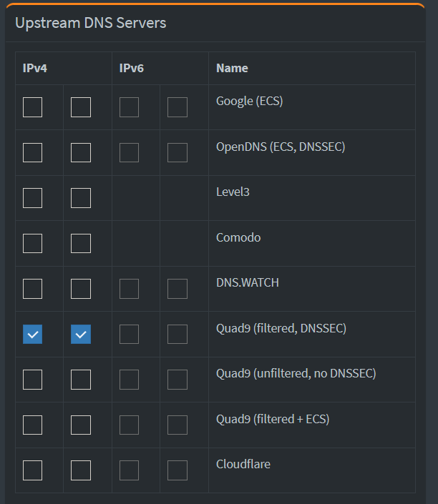Check DNS.WATCH secondary IPv4 checkbox
Viewport: 438px width, 504px height.
[81, 289]
